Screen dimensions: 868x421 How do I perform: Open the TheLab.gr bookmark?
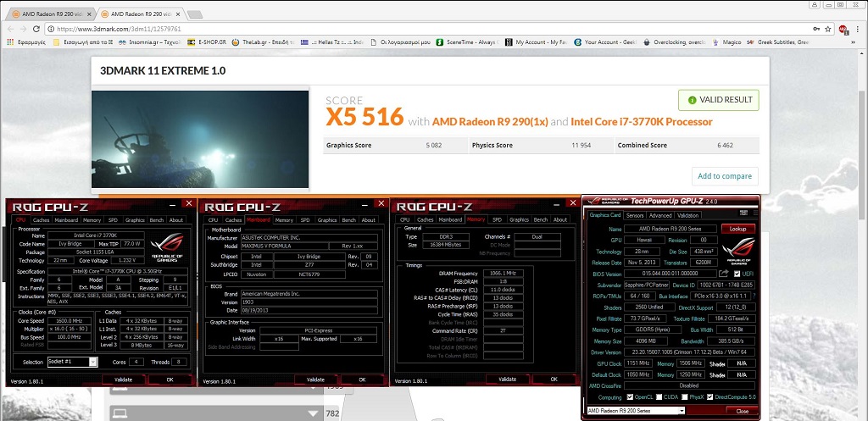[x=263, y=42]
